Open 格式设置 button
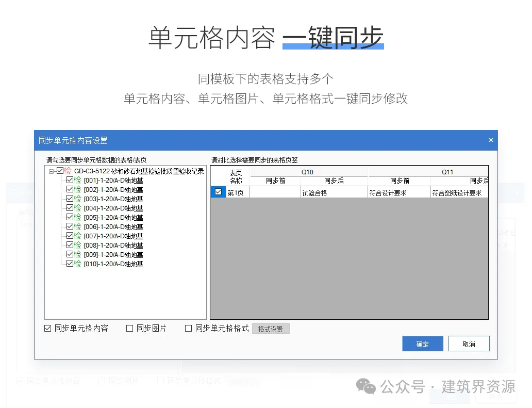The image size is (532, 408). pyautogui.click(x=271, y=329)
